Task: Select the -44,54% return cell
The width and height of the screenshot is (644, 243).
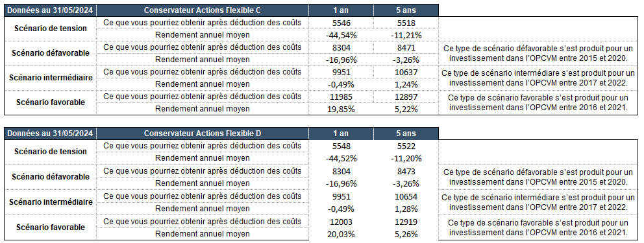Action: [x=341, y=35]
